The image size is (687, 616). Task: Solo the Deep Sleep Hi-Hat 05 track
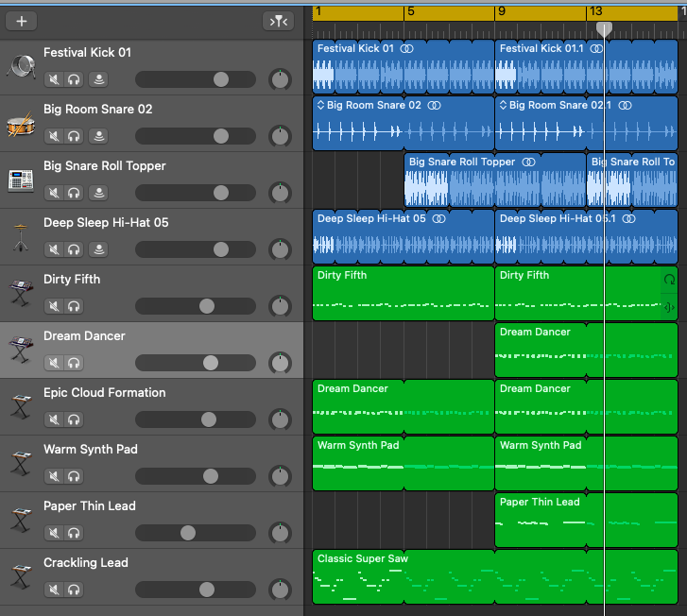pyautogui.click(x=74, y=249)
